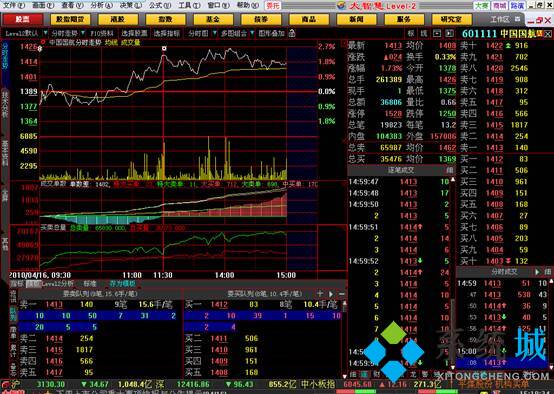
Task: Toggle the 权 adjustment button in toolbar
Action: click(x=411, y=34)
